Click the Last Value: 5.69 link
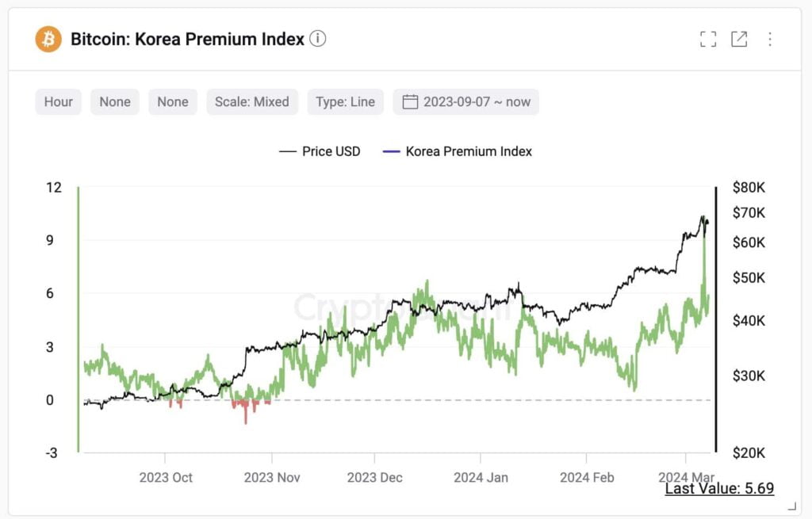This screenshot has width=812, height=519. [718, 488]
